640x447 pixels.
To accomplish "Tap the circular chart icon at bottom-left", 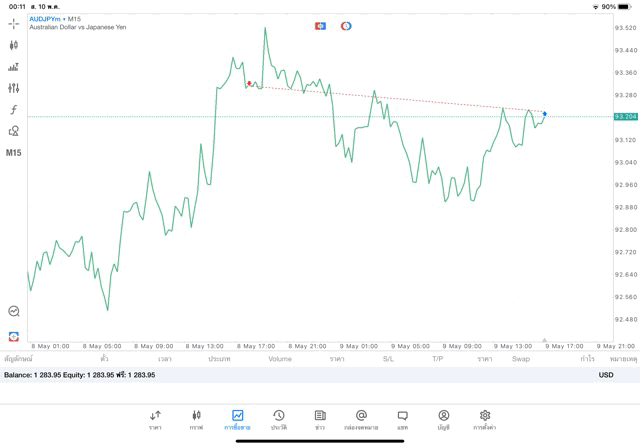I will tap(13, 312).
